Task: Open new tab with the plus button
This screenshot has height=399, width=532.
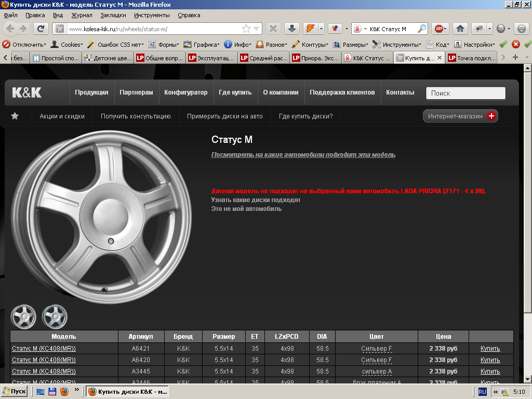Action: point(515,57)
